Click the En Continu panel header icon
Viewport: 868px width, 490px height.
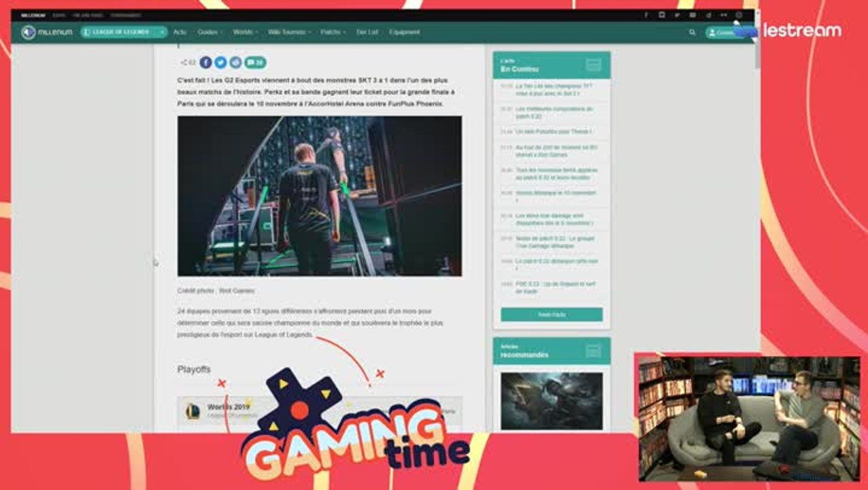pos(593,65)
